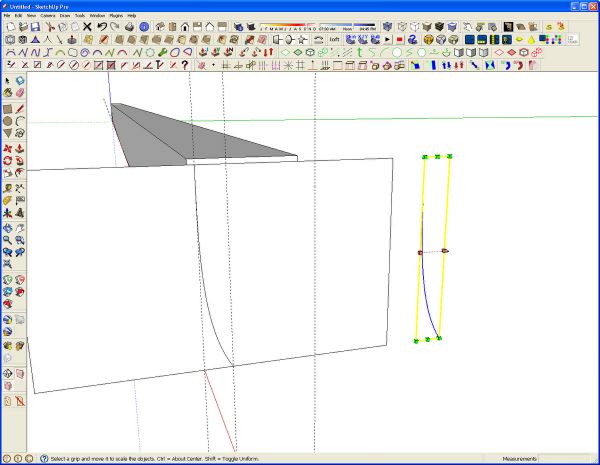Choose the Arc drawing tool
This screenshot has height=465, width=600.
coord(20,121)
